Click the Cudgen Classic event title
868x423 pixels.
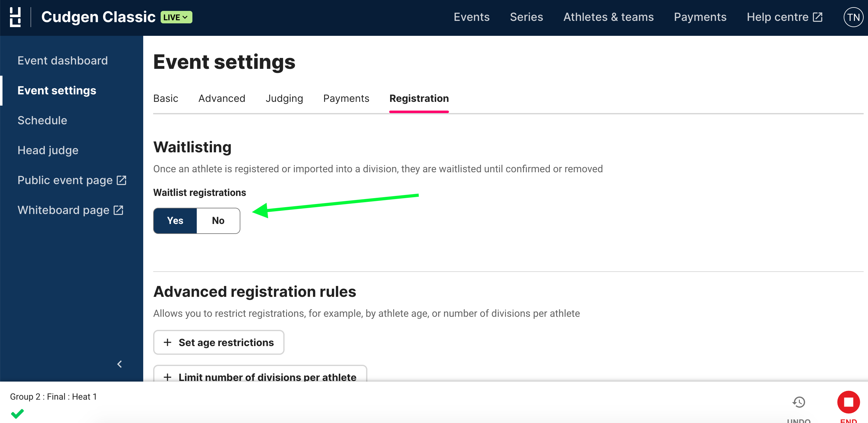[x=98, y=17]
